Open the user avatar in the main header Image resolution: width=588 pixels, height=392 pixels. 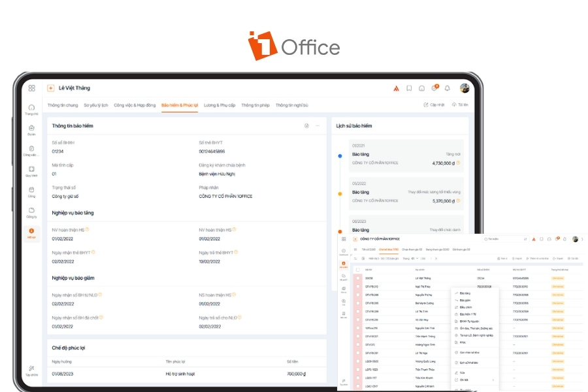pyautogui.click(x=465, y=88)
